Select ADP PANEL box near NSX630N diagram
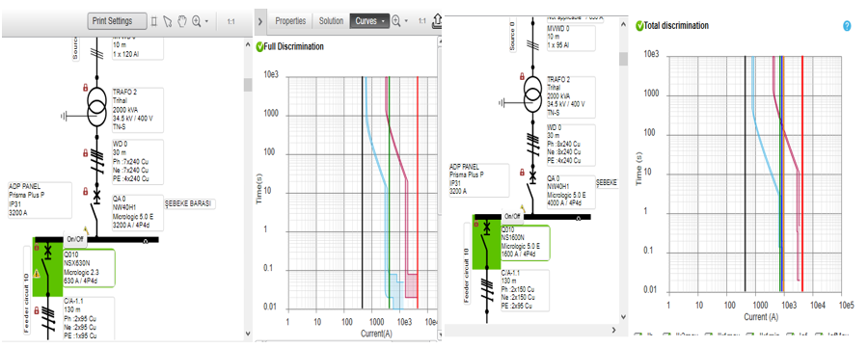 point(40,201)
